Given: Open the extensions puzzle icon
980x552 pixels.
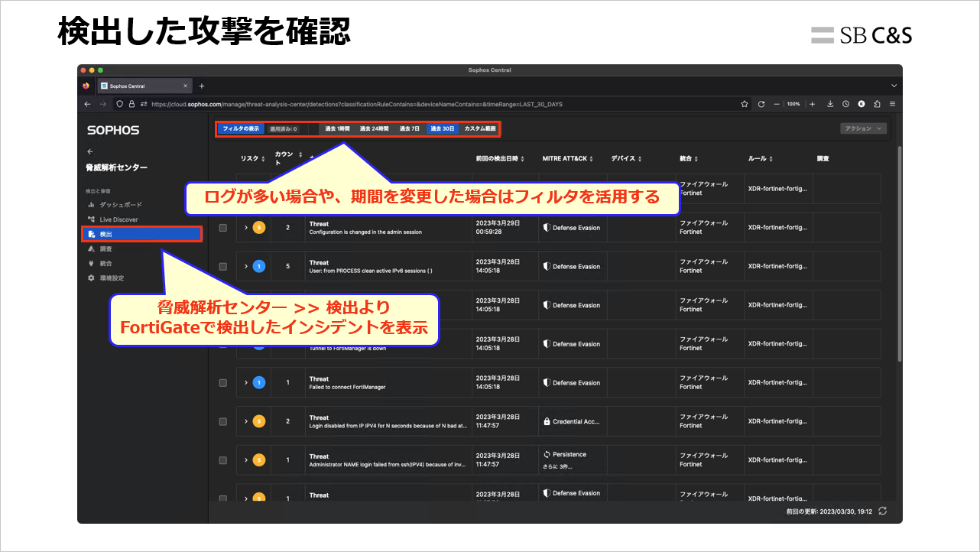Looking at the screenshot, I should (x=877, y=104).
